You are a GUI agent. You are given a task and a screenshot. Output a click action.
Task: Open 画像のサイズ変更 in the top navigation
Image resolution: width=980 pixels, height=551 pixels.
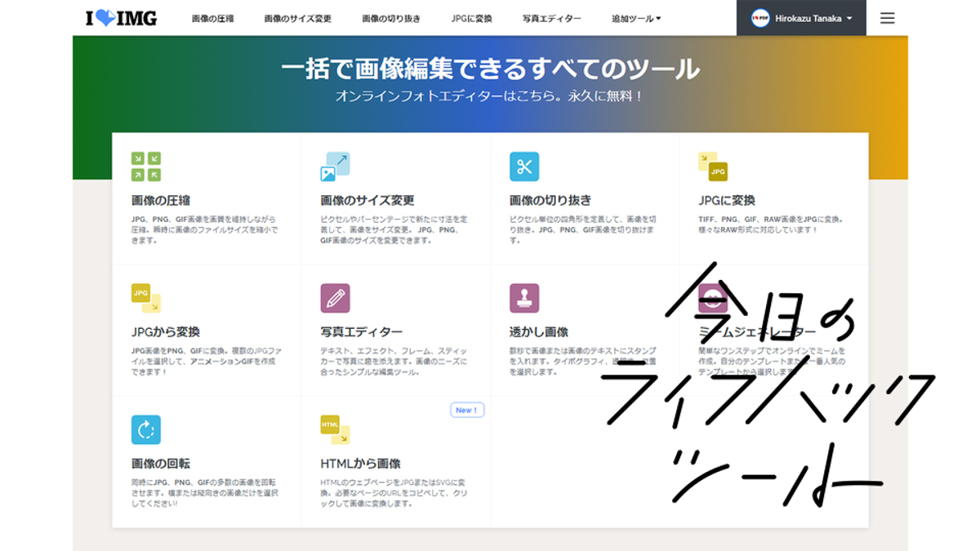297,18
